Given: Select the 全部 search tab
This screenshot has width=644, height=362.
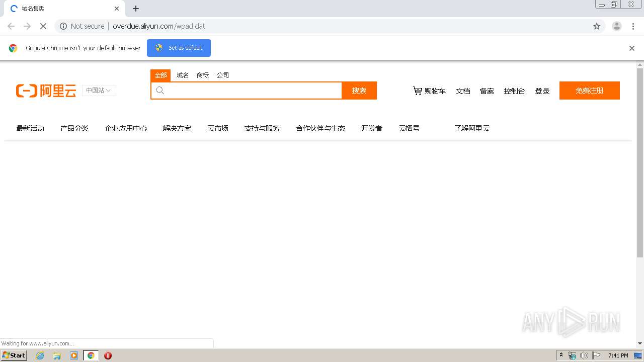Looking at the screenshot, I should coord(160,75).
